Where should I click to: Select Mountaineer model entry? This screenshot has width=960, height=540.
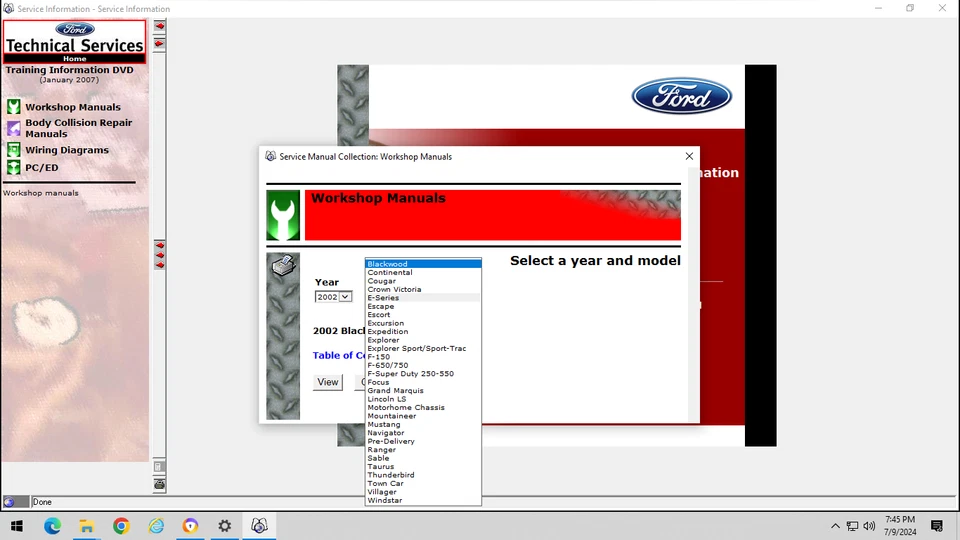[423, 416]
